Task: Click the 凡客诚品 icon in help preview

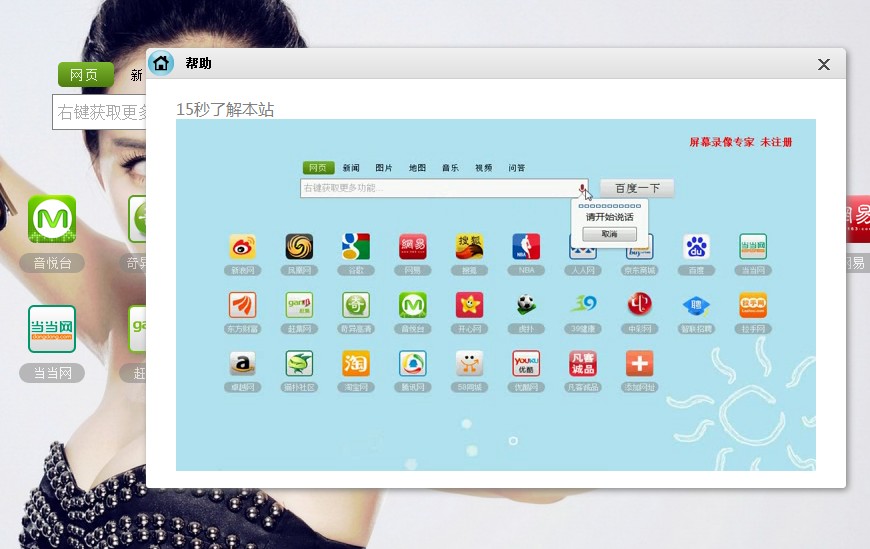Action: tap(583, 364)
